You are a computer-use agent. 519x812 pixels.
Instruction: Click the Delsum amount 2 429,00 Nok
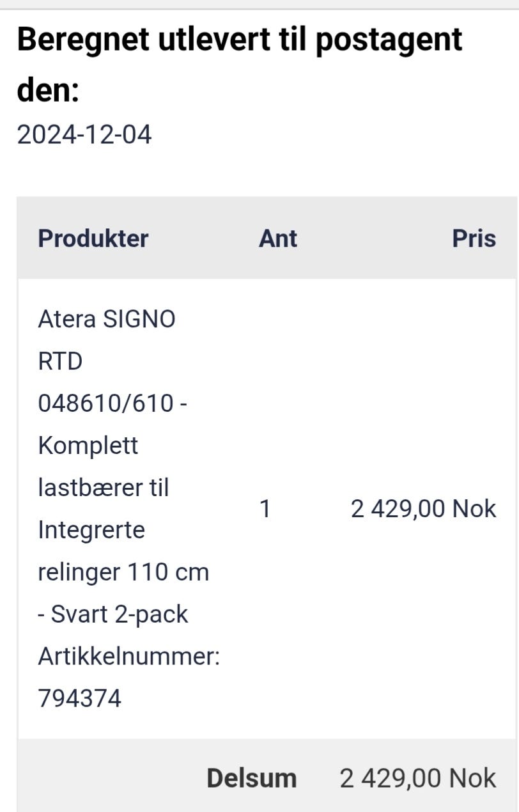click(418, 778)
